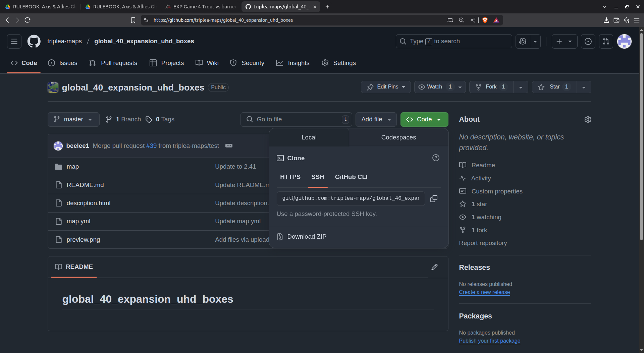Select the HTTPS clone option

(x=290, y=177)
